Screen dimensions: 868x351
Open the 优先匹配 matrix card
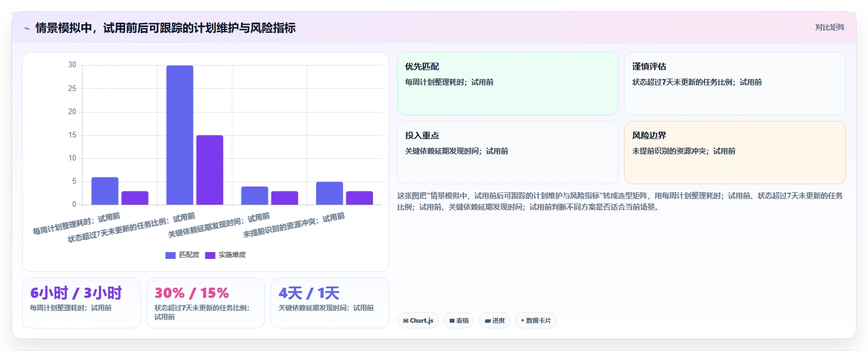508,84
